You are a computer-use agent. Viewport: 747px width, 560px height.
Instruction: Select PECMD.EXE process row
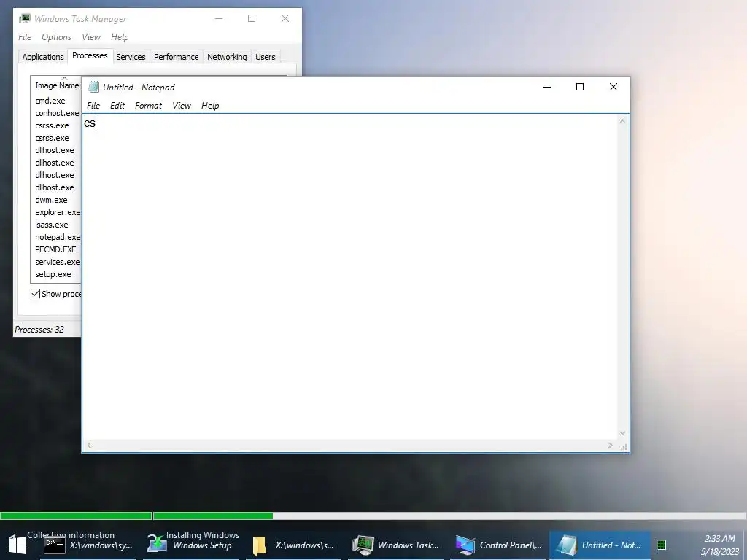56,249
